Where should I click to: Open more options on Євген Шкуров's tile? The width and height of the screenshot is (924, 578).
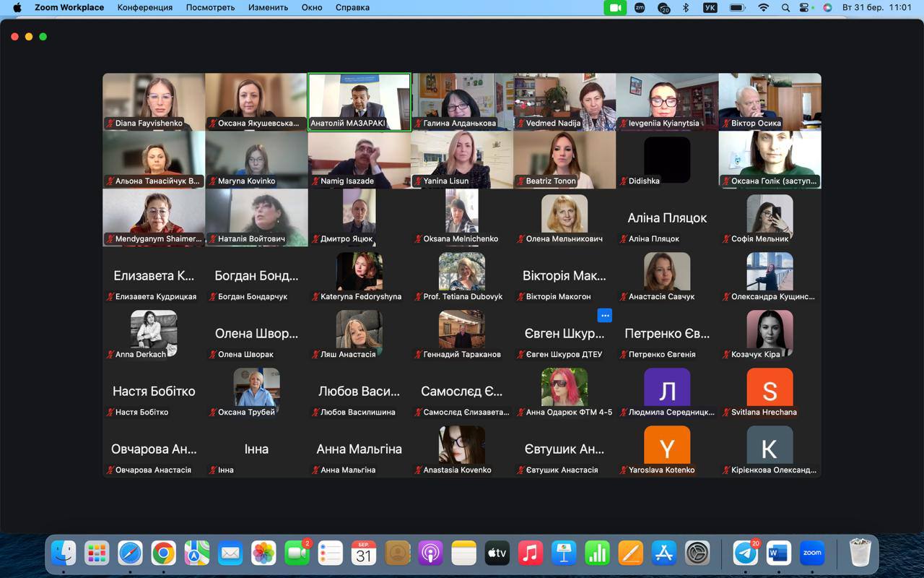(x=605, y=315)
